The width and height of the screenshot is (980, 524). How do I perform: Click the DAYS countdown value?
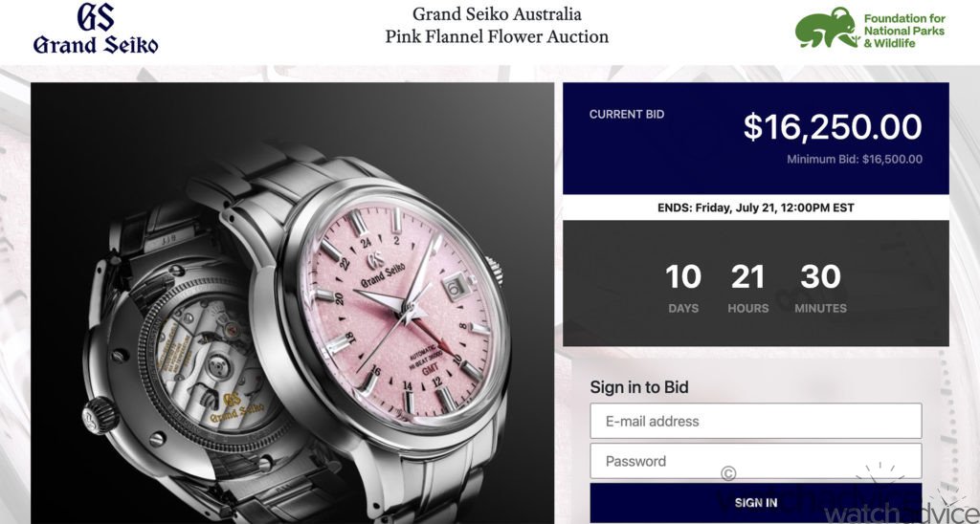pos(683,276)
